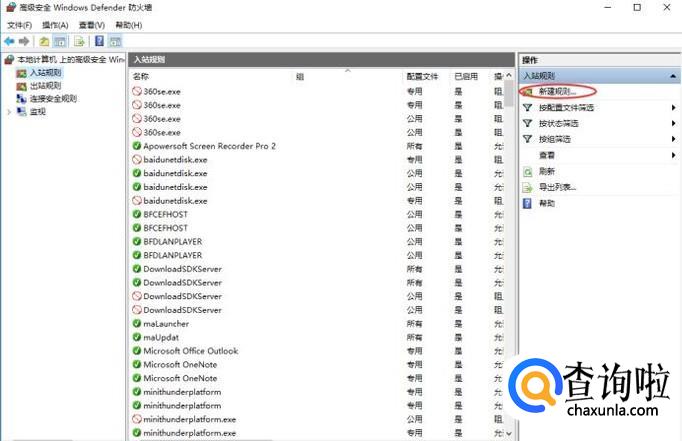This screenshot has height=441, width=682.
Task: Click the 入站规则 icon in the tree
Action: [21, 73]
